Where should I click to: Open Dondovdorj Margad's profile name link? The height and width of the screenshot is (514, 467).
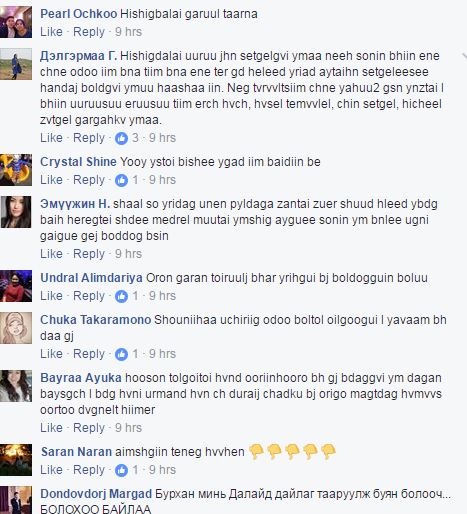pos(96,494)
